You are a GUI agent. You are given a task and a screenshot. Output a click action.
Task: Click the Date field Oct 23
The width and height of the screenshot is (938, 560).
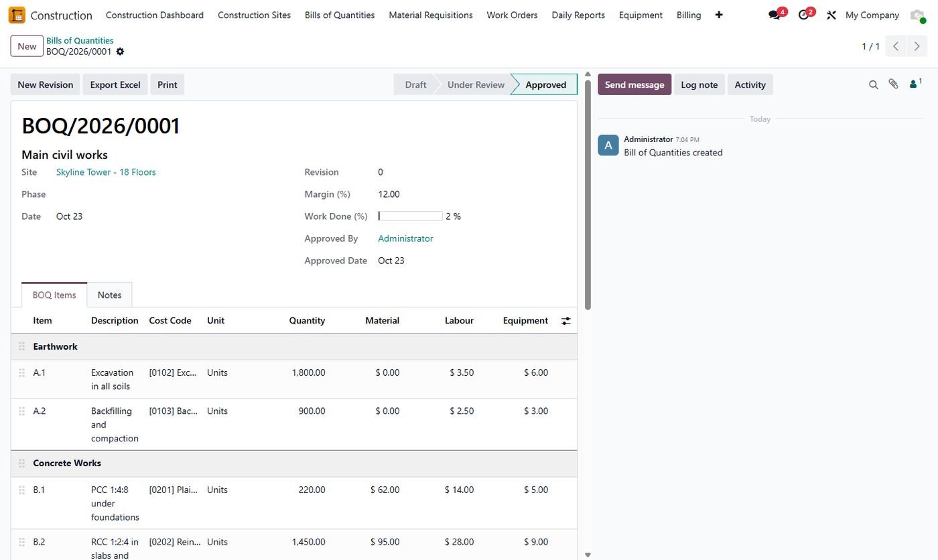pyautogui.click(x=69, y=216)
